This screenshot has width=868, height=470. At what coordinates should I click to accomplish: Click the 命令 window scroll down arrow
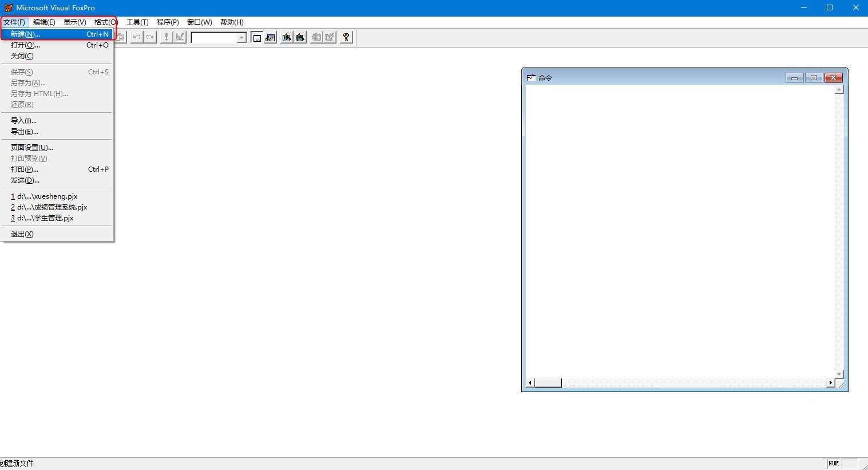839,374
